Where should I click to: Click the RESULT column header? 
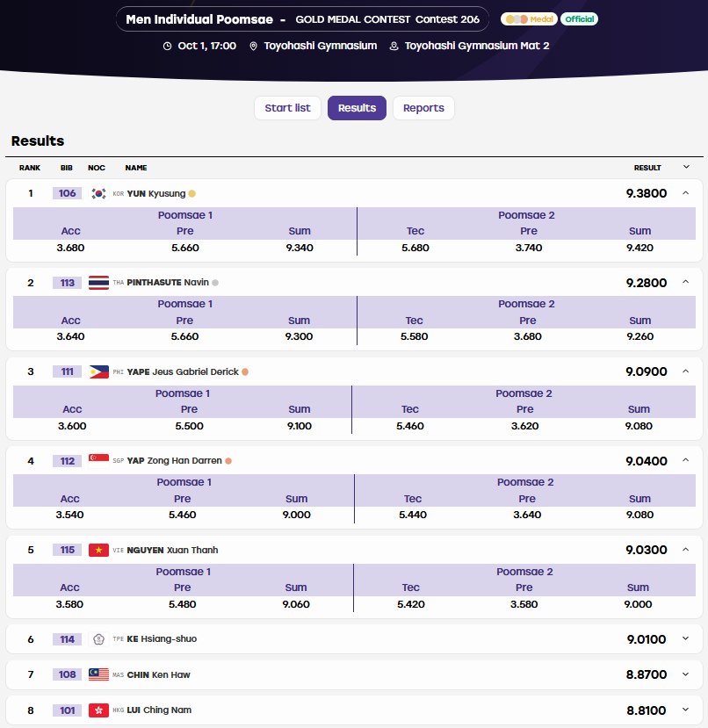647,168
